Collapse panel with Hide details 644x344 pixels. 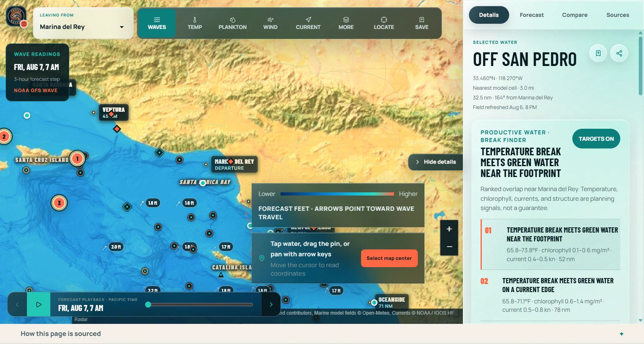pyautogui.click(x=436, y=162)
